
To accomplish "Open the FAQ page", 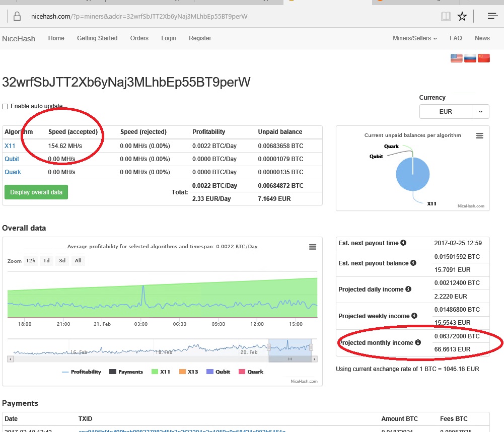I will point(456,38).
